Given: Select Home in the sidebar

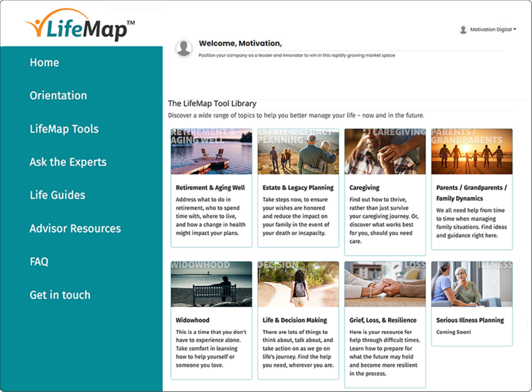Looking at the screenshot, I should [x=44, y=62].
